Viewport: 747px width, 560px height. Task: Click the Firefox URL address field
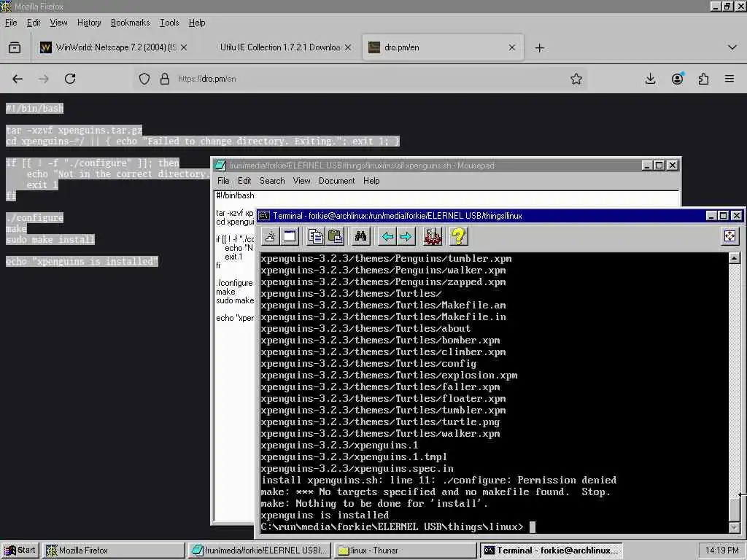[362, 79]
